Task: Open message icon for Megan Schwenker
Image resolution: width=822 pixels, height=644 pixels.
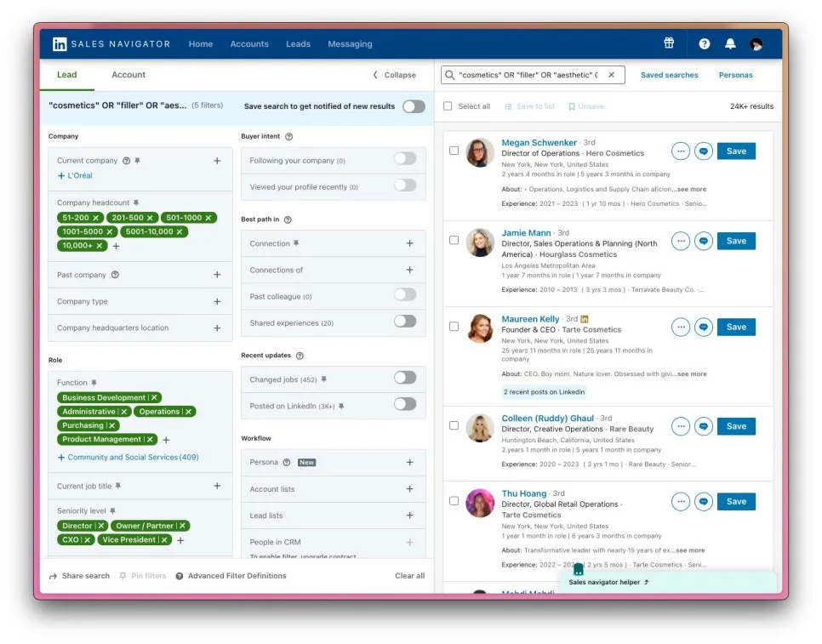Action: tap(704, 151)
